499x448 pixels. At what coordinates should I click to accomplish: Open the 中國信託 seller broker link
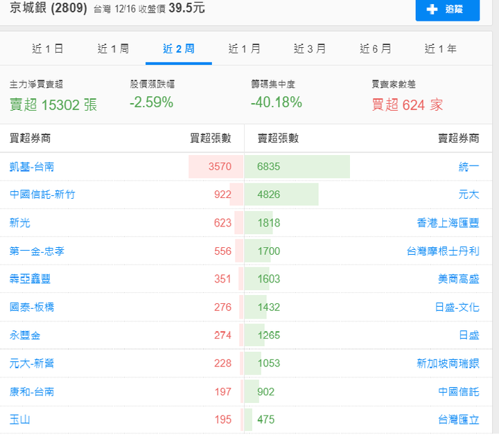pyautogui.click(x=459, y=391)
